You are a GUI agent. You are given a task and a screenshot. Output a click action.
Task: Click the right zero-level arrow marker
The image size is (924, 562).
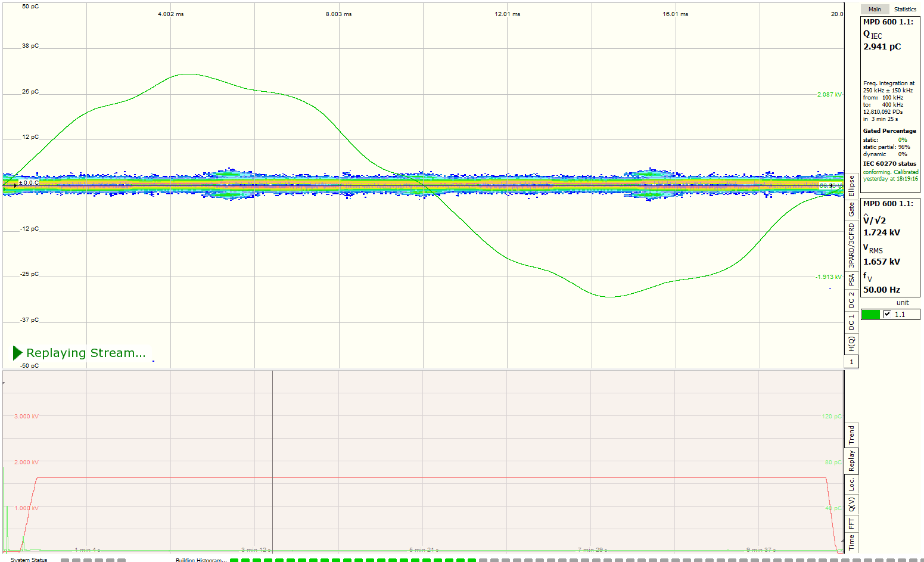(x=832, y=186)
